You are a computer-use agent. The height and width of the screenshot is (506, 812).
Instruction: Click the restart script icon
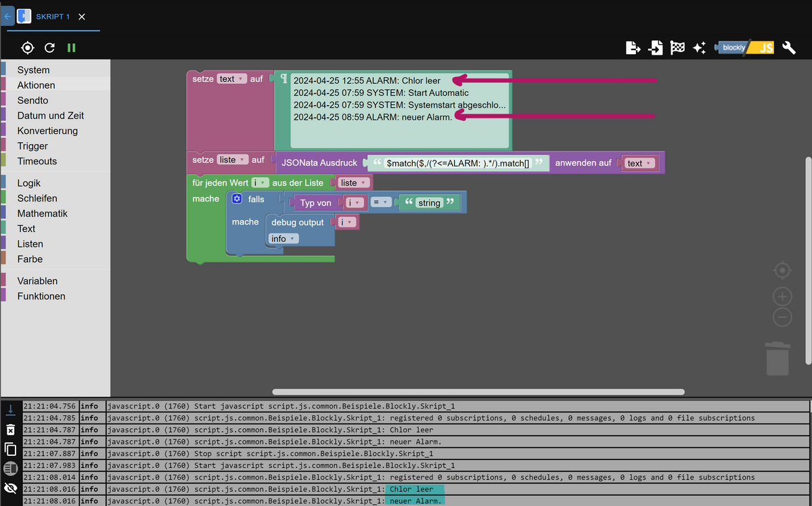point(49,48)
